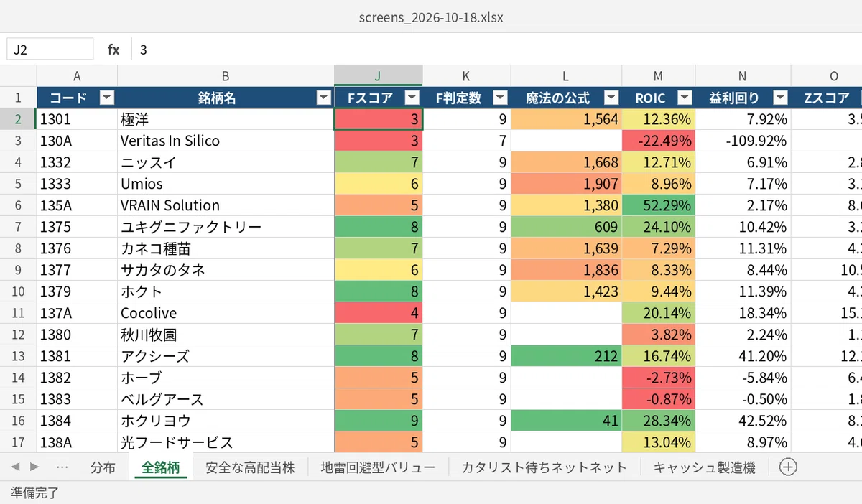The height and width of the screenshot is (504, 862).
Task: Click the Umios name cell
Action: (x=226, y=184)
